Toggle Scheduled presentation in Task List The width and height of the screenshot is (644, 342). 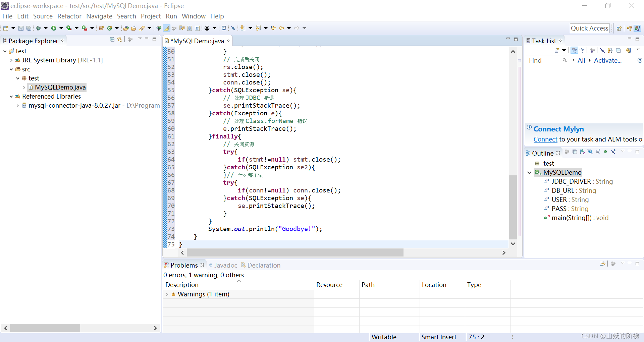[x=582, y=50]
